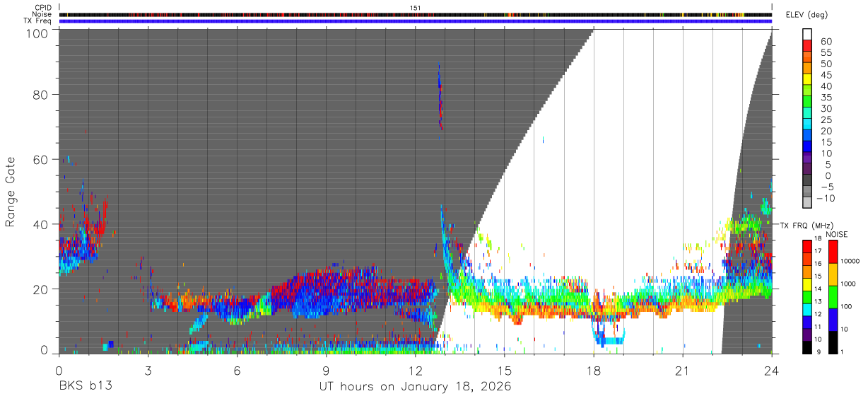Viewport: 868px width, 401px height.
Task: Click the UT hours axis tick 3
Action: (148, 371)
